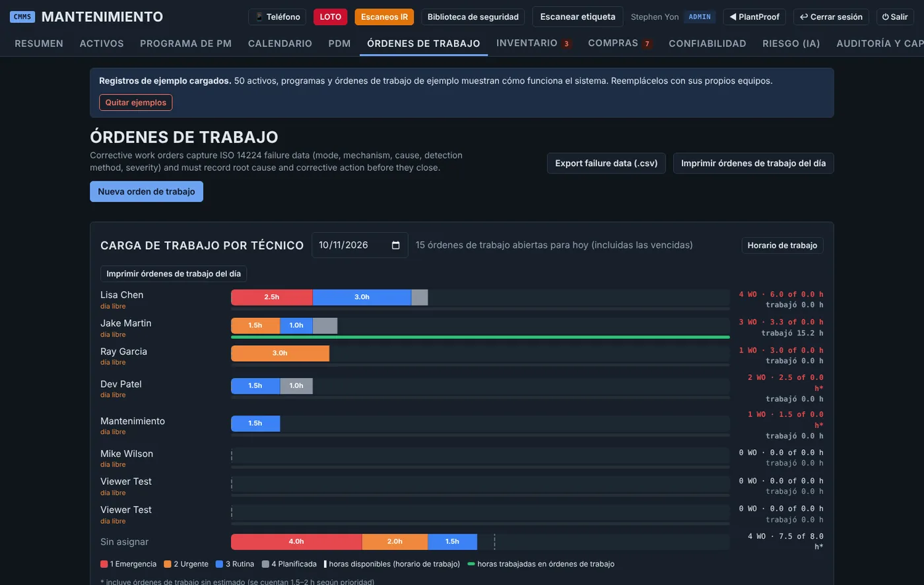Open Biblioteca de seguridad

[473, 16]
